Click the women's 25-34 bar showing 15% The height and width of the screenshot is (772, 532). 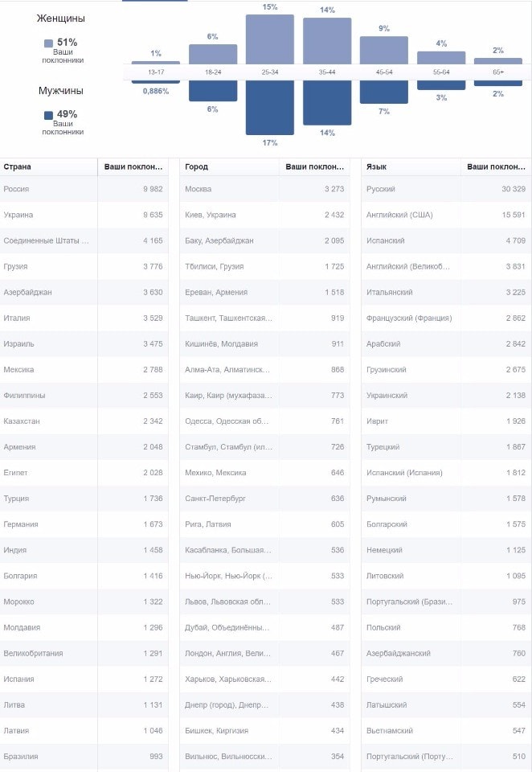point(270,39)
